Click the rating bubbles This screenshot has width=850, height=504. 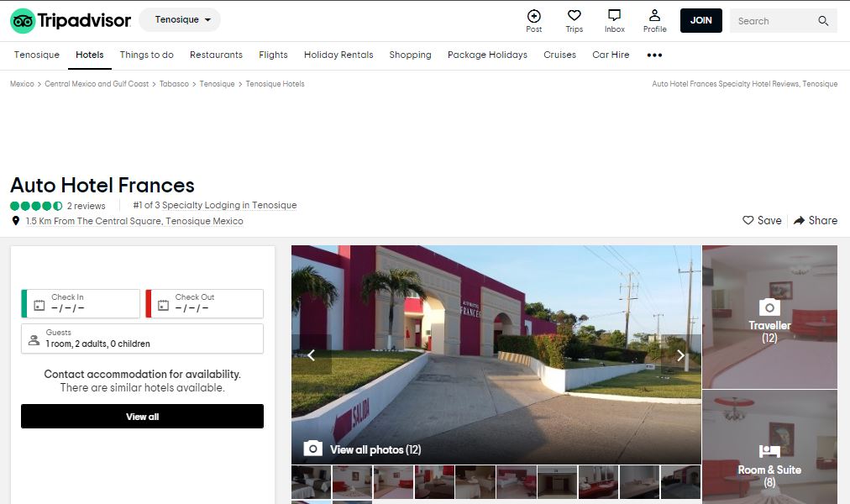point(36,206)
